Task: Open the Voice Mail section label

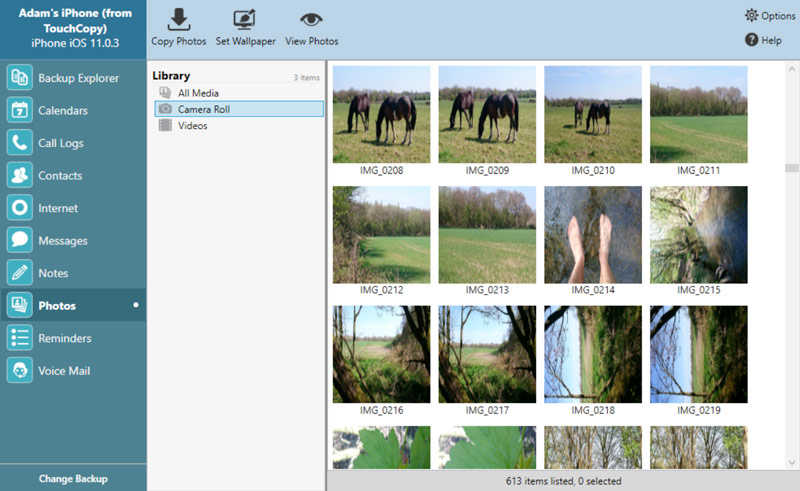Action: [x=64, y=371]
